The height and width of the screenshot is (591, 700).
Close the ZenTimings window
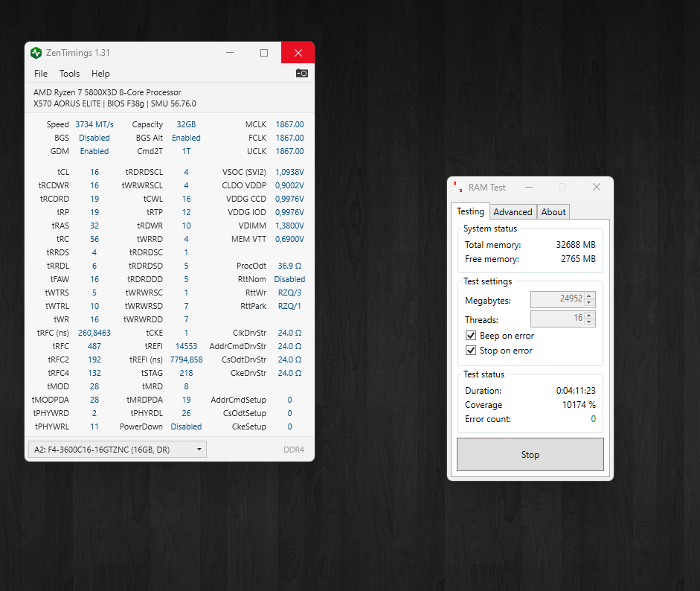coord(298,53)
